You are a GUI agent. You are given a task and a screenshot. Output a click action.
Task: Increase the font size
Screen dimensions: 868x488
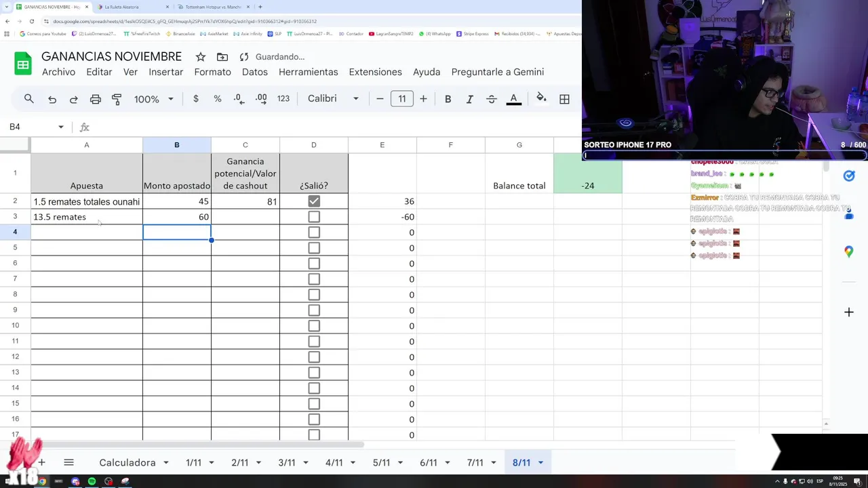pyautogui.click(x=423, y=99)
